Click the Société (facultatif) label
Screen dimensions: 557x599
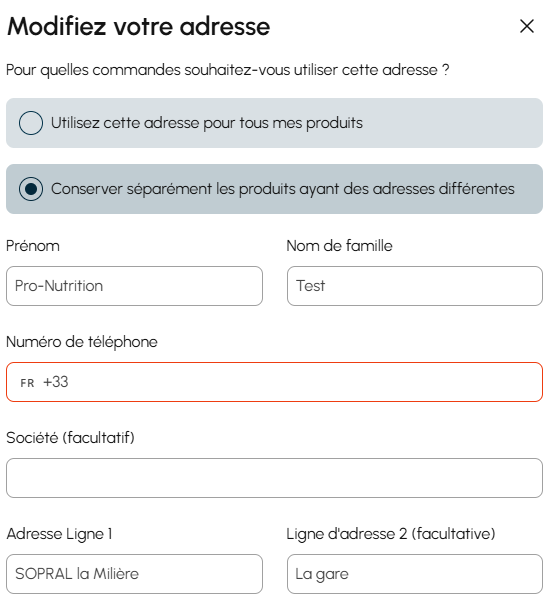(x=70, y=438)
